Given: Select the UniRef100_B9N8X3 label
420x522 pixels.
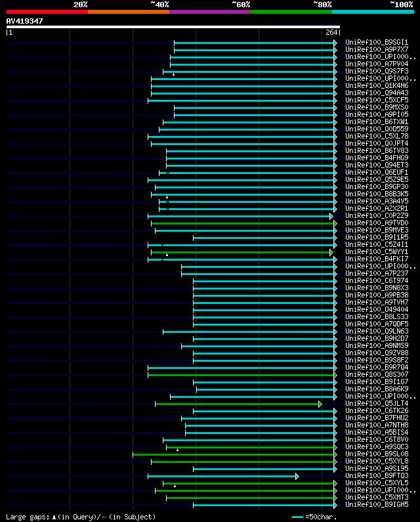Looking at the screenshot, I should click(x=377, y=288).
